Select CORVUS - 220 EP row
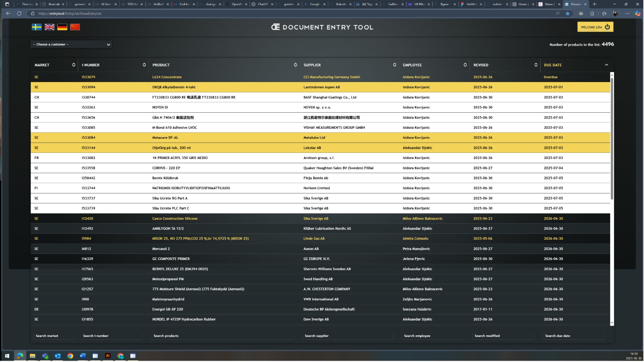Viewport: 644px width, 362px height. click(x=320, y=168)
